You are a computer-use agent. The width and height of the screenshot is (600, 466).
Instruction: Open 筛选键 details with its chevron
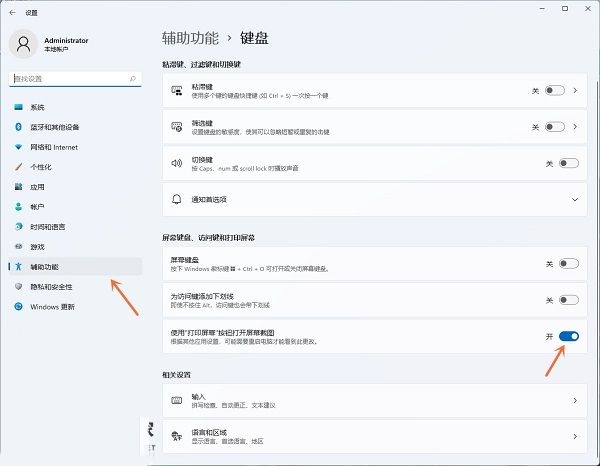576,127
